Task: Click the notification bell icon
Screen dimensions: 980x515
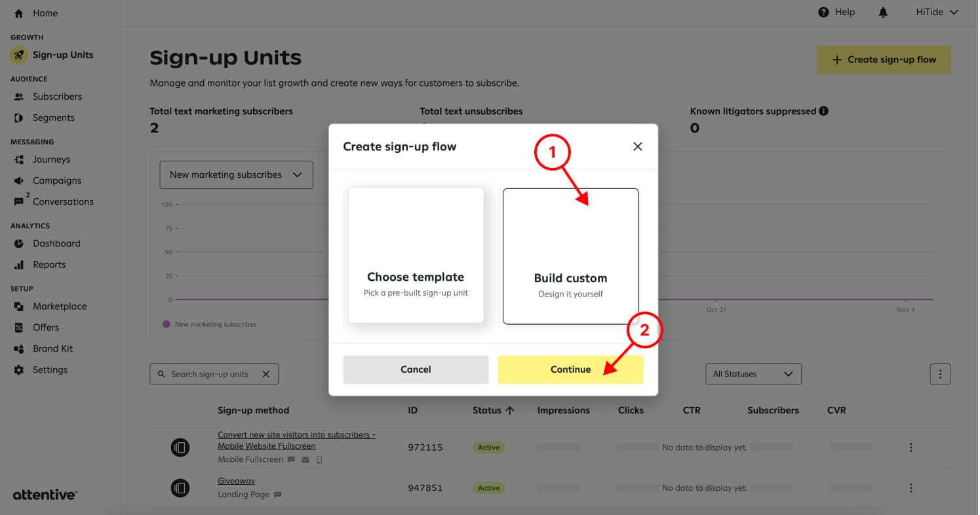Action: pos(883,12)
